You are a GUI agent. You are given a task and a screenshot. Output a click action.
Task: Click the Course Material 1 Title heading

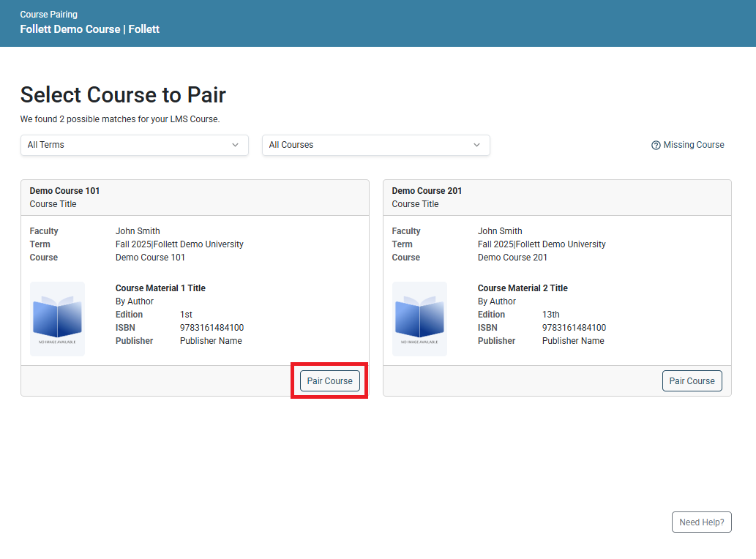point(160,288)
